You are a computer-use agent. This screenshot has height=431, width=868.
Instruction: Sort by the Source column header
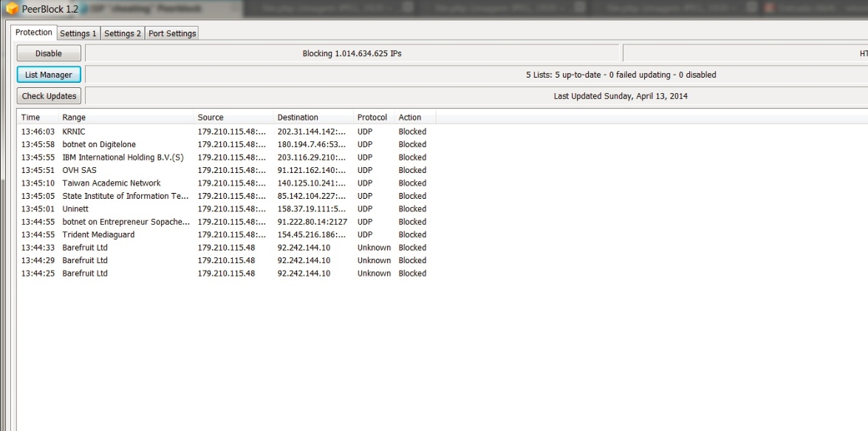233,117
